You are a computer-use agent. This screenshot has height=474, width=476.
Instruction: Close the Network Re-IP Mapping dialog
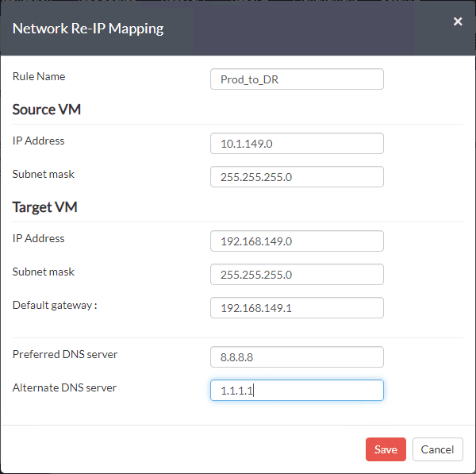[458, 21]
